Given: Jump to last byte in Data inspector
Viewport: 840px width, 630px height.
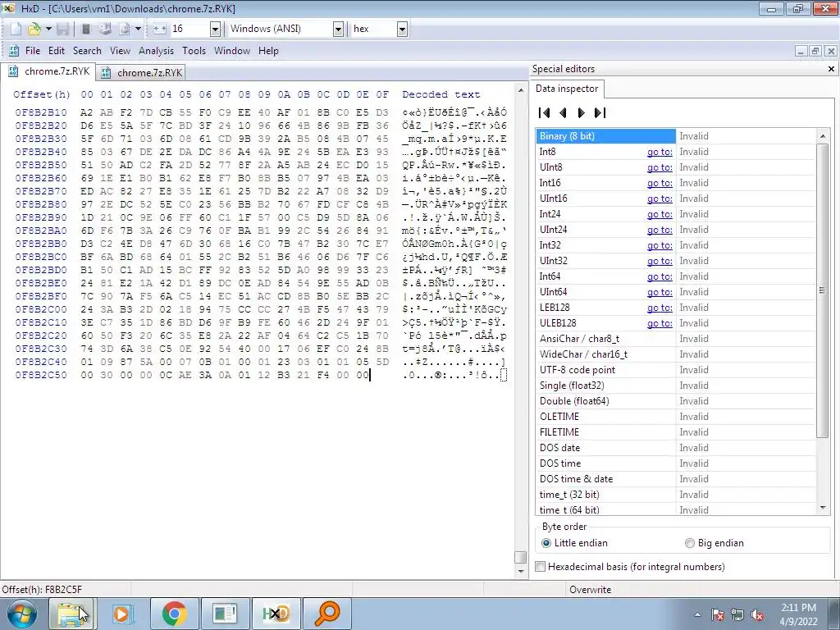Looking at the screenshot, I should pyautogui.click(x=600, y=113).
